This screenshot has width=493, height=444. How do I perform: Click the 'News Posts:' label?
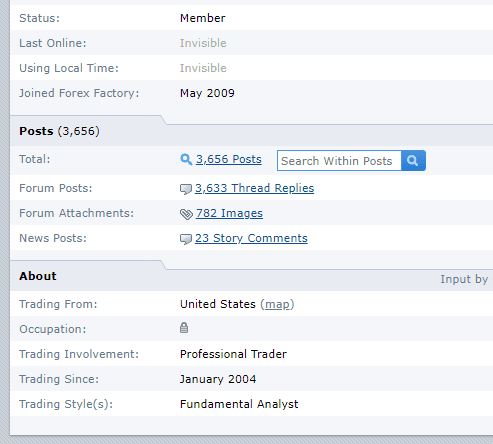click(53, 238)
